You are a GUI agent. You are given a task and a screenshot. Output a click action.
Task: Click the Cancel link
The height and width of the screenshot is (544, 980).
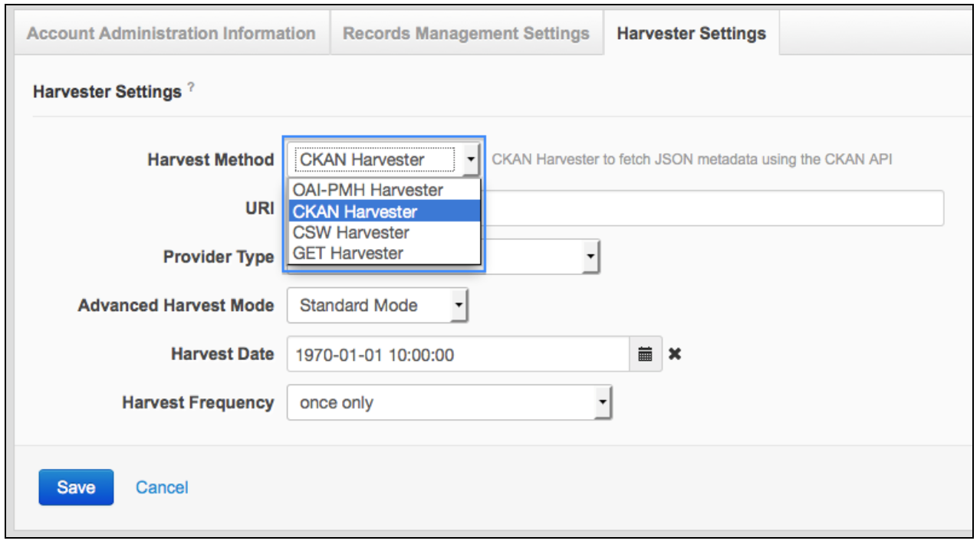162,487
